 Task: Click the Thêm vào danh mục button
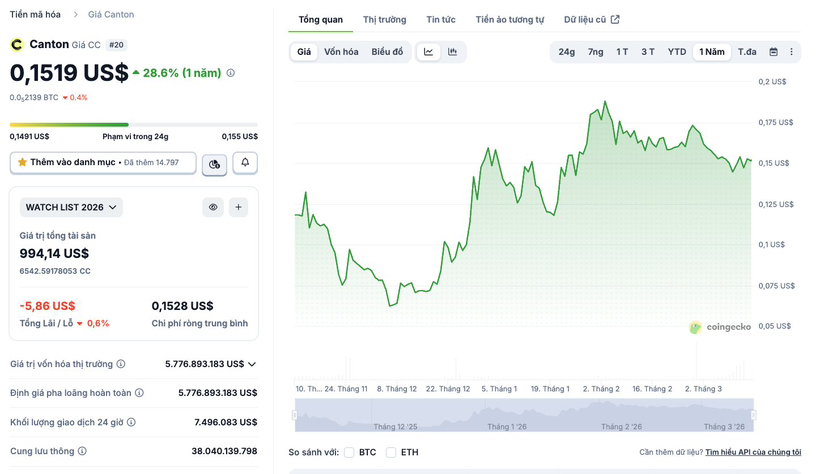coord(103,163)
